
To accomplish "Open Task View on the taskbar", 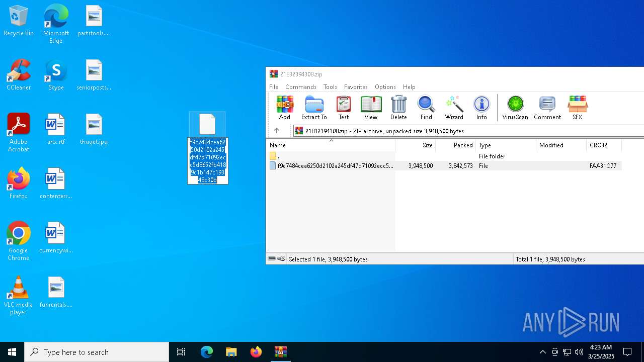I will tap(181, 352).
